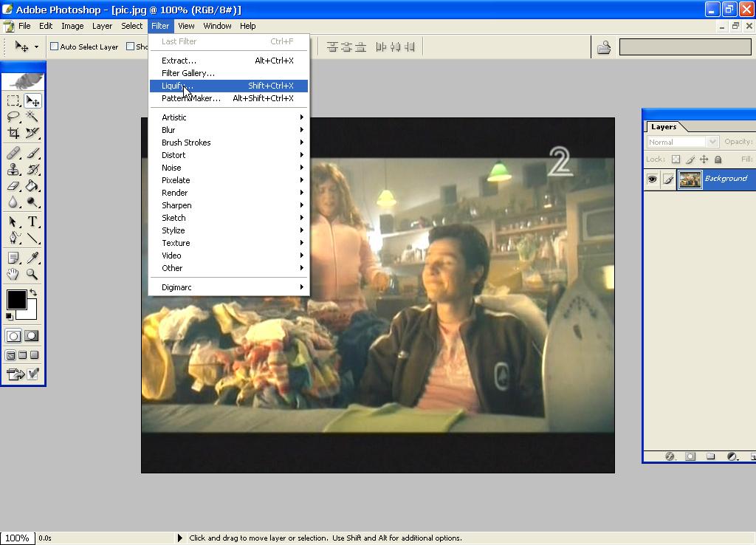Click the black foreground color swatch
The width and height of the screenshot is (756, 545).
tap(16, 299)
